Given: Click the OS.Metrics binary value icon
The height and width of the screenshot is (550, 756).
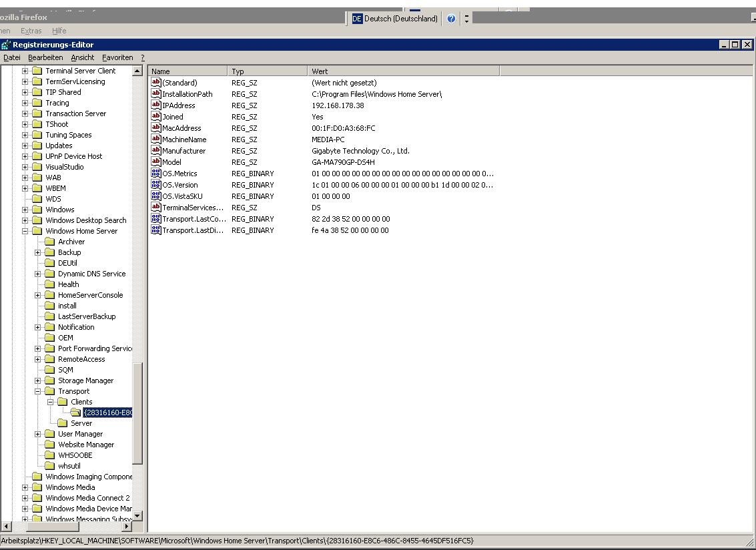Looking at the screenshot, I should click(x=155, y=173).
